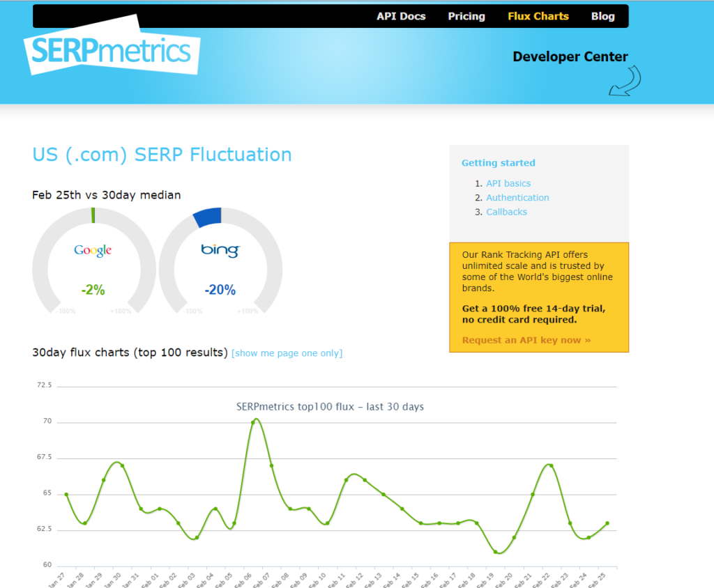This screenshot has width=714, height=588.
Task: Click the blue Bing gauge segment
Action: pyautogui.click(x=208, y=217)
